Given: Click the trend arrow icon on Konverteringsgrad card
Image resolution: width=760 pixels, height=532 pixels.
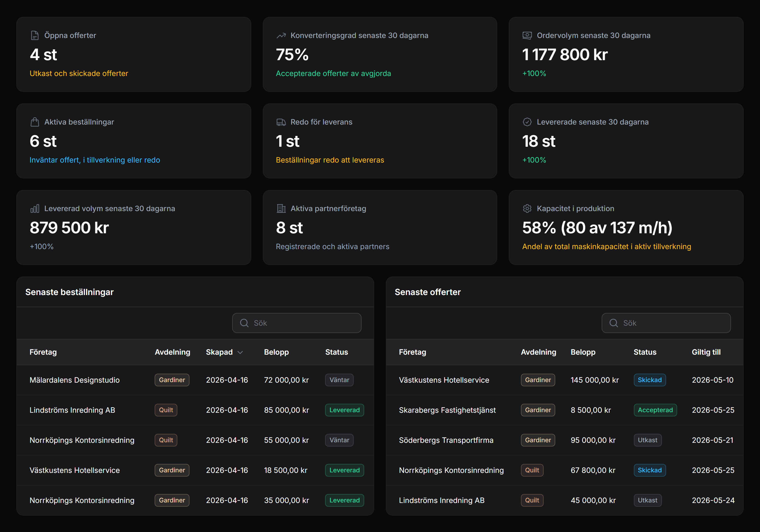Looking at the screenshot, I should [281, 35].
